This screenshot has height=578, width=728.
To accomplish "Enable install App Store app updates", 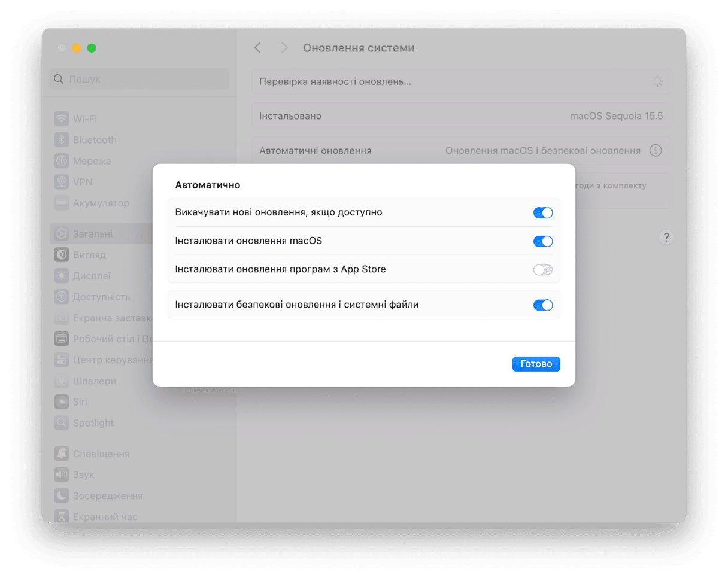I will [542, 270].
